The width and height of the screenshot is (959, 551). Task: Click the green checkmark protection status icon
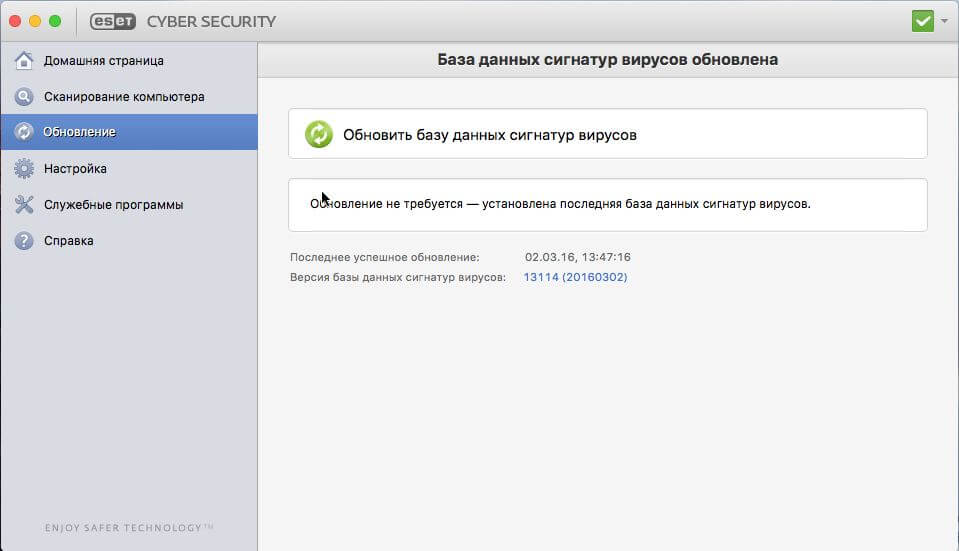click(922, 21)
